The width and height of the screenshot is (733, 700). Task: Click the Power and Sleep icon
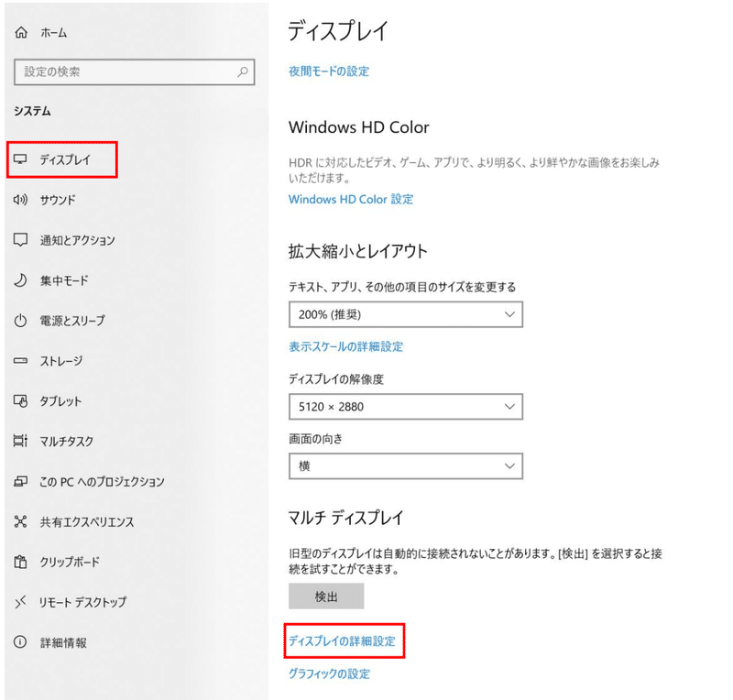pyautogui.click(x=20, y=321)
